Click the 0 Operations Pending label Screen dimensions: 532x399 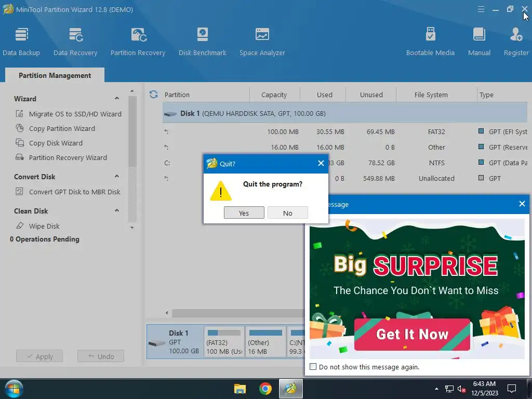(x=45, y=239)
